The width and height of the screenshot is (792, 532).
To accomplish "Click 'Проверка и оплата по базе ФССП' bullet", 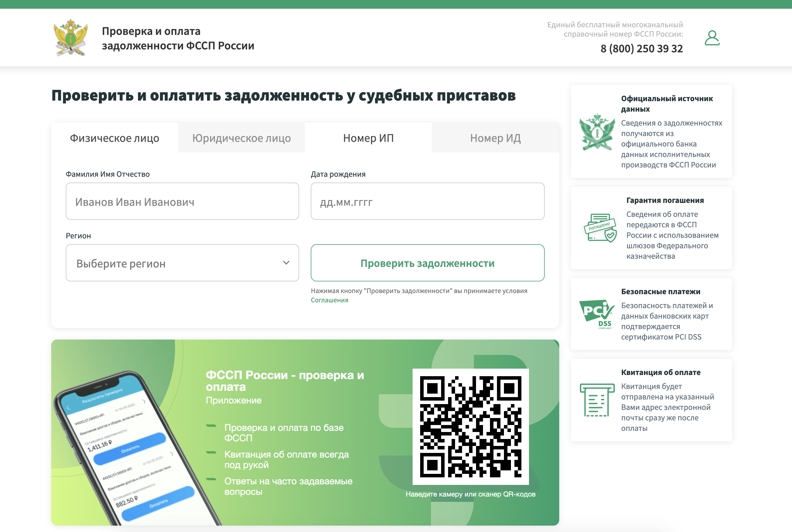I will click(284, 433).
